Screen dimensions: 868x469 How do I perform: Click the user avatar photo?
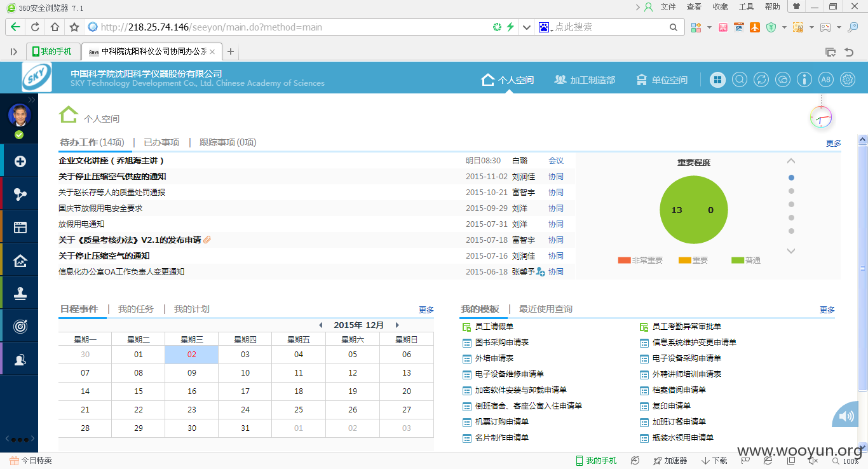(x=19, y=115)
